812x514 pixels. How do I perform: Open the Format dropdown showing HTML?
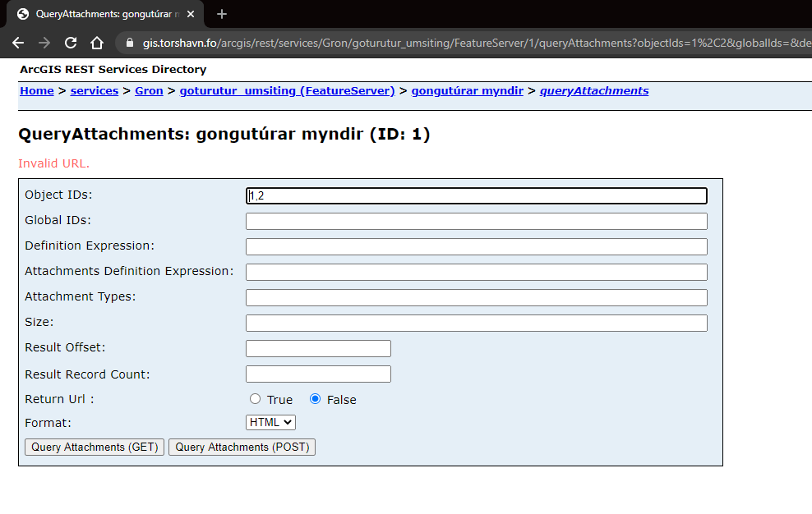pos(270,422)
